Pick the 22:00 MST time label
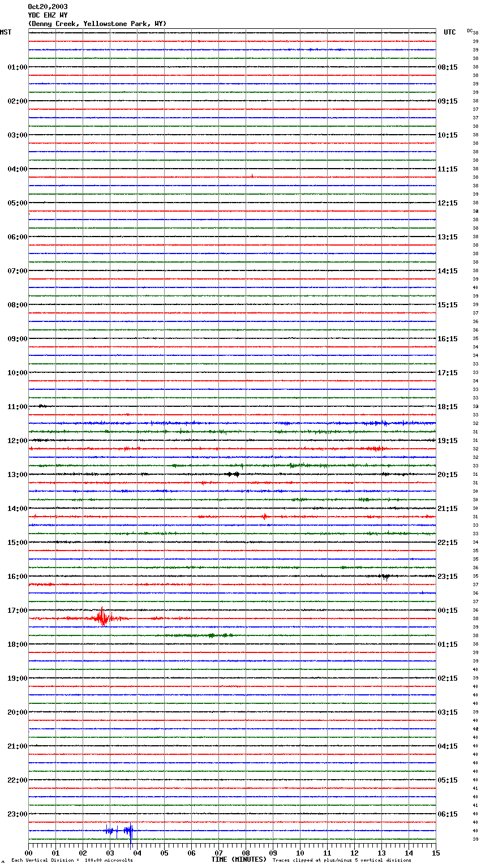Screen dimensions: 481x868 click(18, 780)
